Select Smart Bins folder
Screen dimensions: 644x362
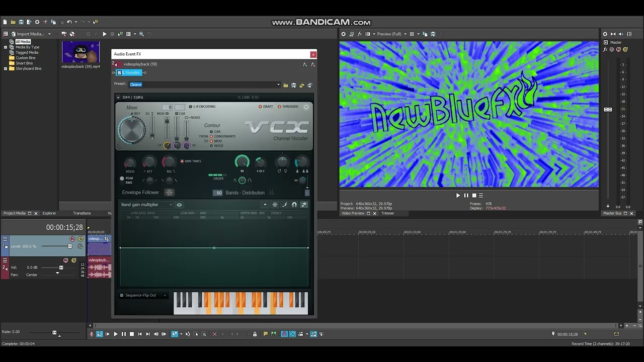[x=24, y=63]
